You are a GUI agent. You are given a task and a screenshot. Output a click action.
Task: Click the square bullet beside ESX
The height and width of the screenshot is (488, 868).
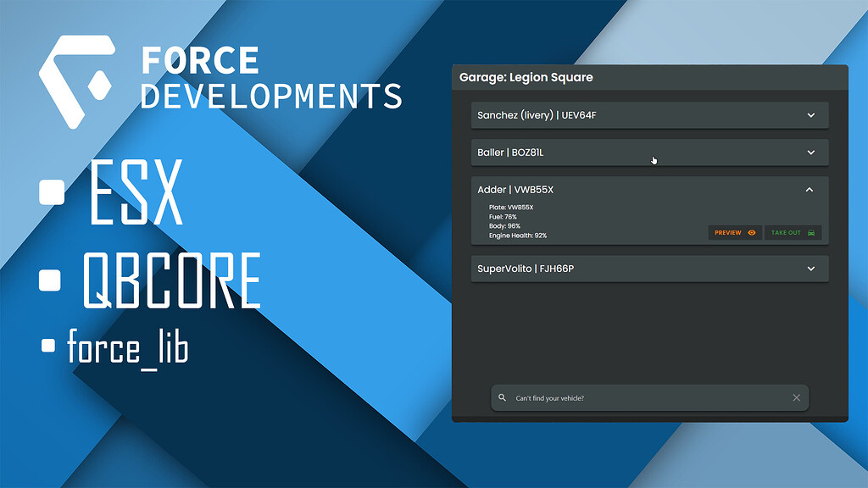coord(53,191)
